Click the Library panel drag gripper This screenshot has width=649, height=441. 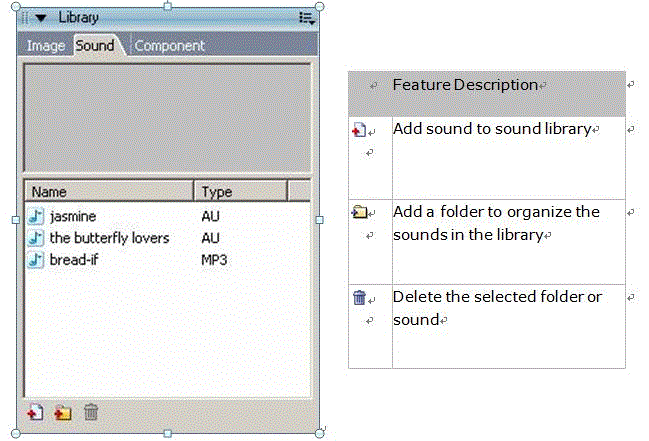(x=25, y=18)
